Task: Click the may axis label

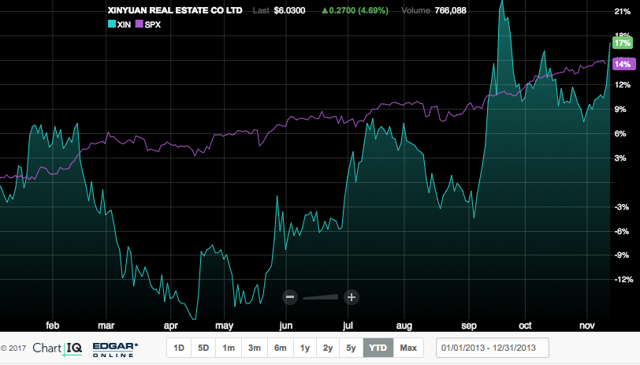Action: click(224, 326)
